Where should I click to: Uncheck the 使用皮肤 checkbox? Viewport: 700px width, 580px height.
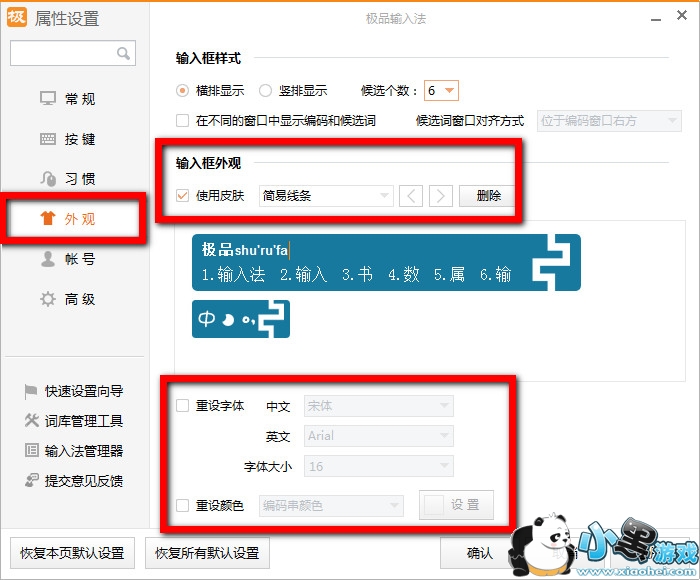click(182, 196)
